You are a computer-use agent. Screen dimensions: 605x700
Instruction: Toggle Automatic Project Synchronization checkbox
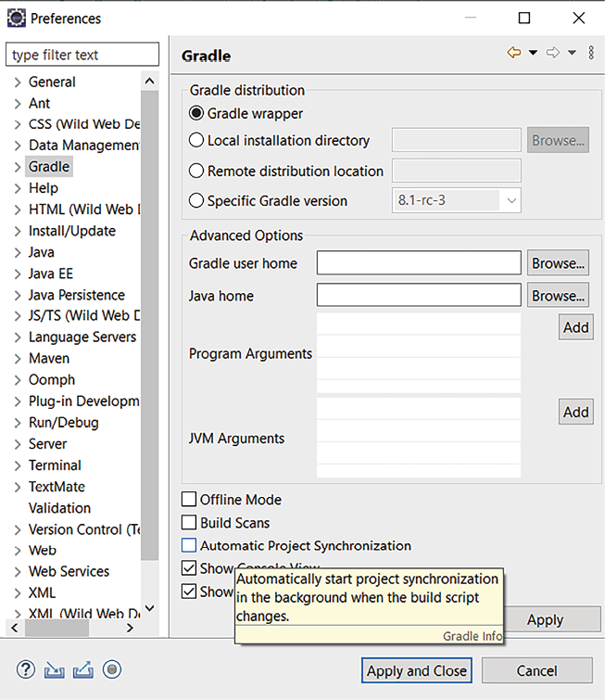coord(189,546)
